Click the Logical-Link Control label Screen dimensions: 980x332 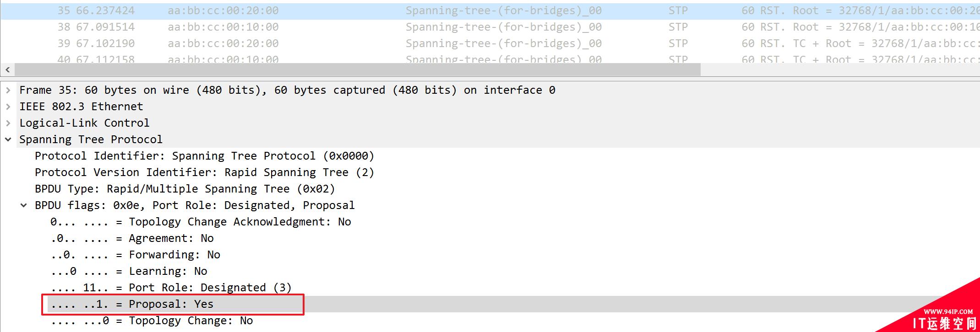[84, 123]
